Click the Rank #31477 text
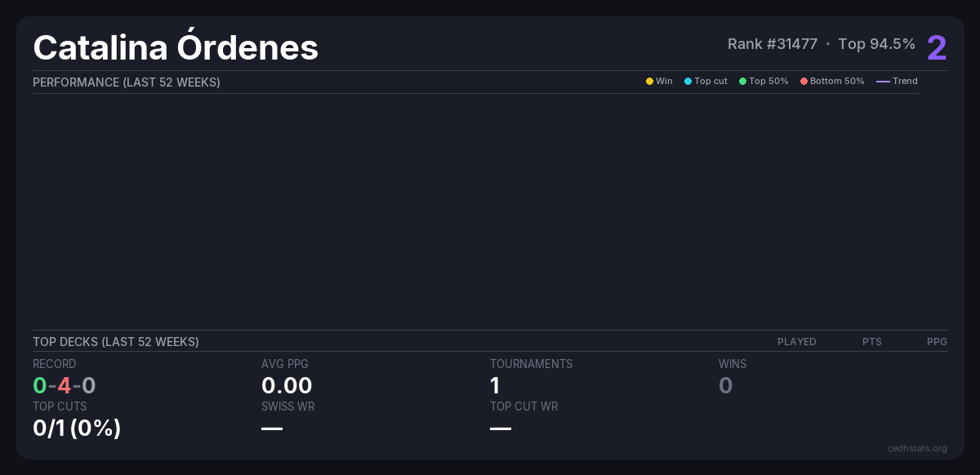The image size is (980, 475). [772, 44]
